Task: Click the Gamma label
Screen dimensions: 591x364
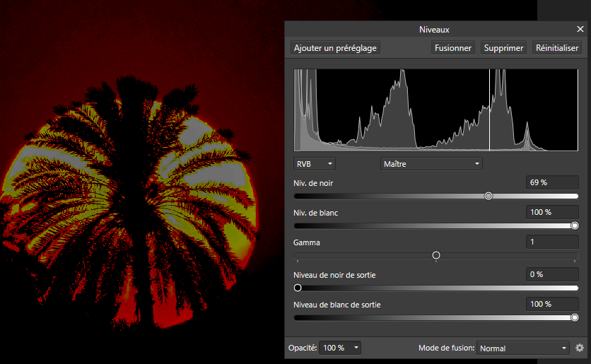Action: 306,242
